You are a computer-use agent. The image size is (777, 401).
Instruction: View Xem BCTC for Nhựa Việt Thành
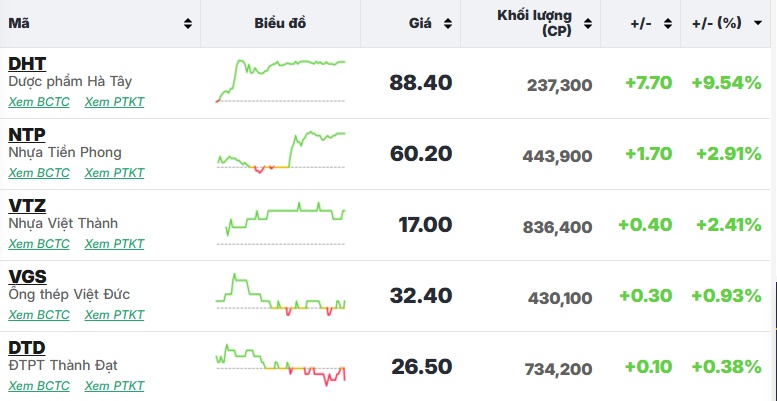[39, 243]
